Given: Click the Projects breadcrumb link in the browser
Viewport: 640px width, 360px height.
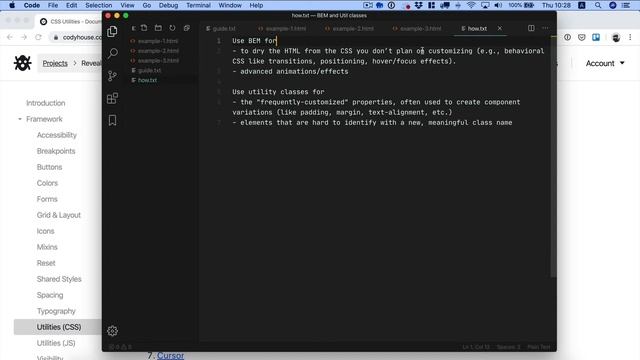Looking at the screenshot, I should coord(55,63).
